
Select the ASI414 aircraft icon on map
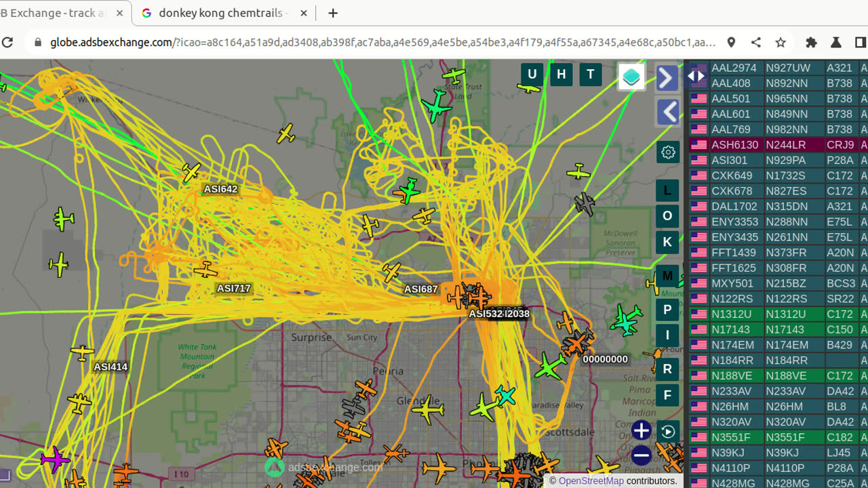(x=83, y=352)
